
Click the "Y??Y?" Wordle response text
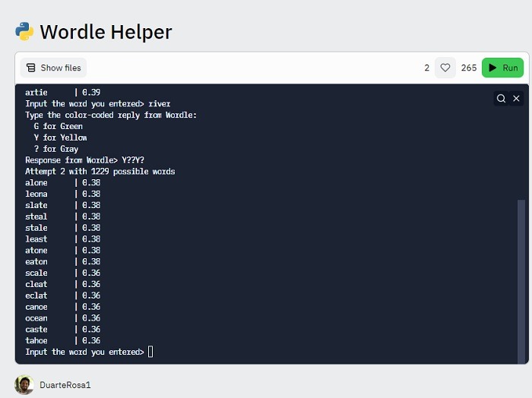coord(133,160)
